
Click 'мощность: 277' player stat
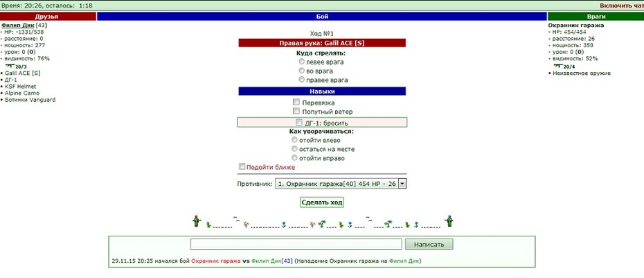point(25,45)
